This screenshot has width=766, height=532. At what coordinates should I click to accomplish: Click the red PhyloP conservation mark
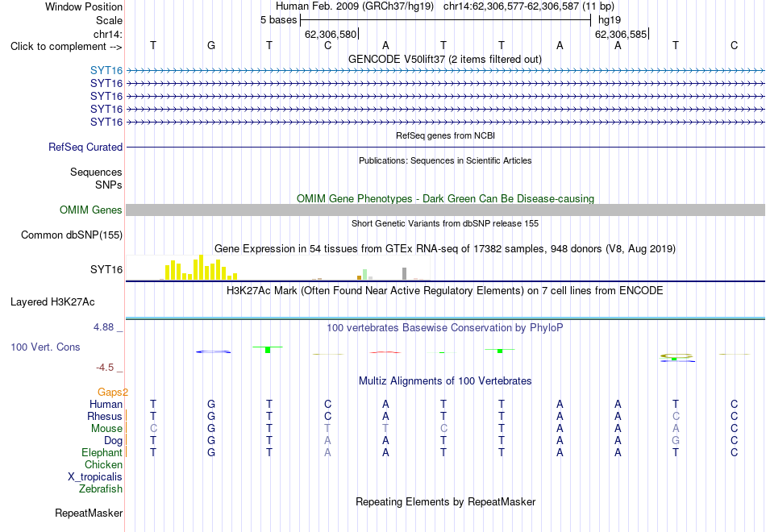385,352
